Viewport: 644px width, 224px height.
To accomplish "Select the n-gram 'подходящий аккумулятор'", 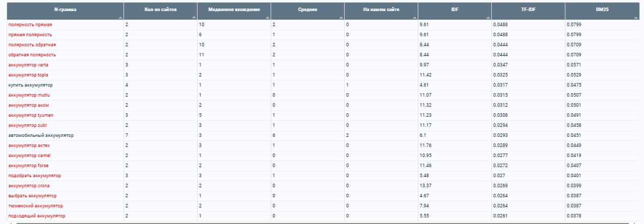I will [x=36, y=216].
